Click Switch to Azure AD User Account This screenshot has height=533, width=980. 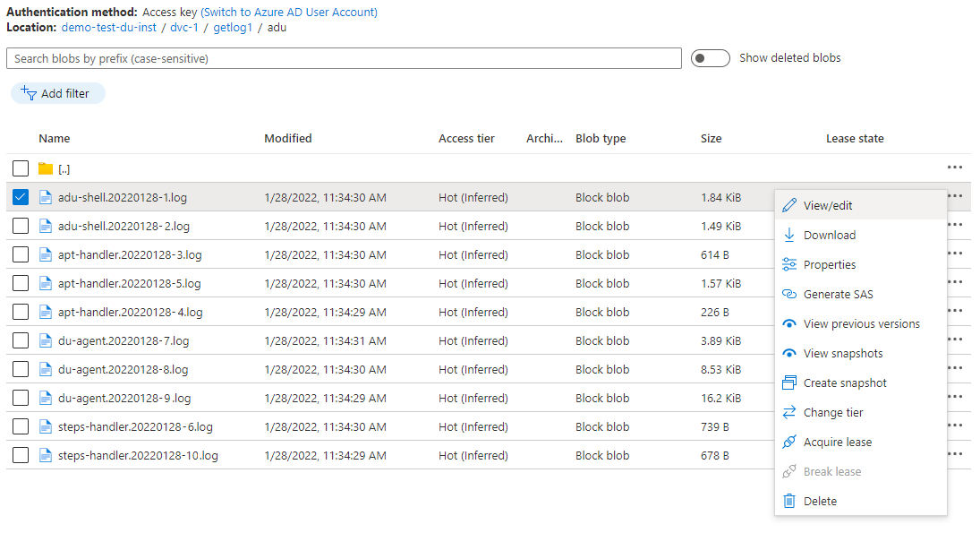(x=288, y=13)
